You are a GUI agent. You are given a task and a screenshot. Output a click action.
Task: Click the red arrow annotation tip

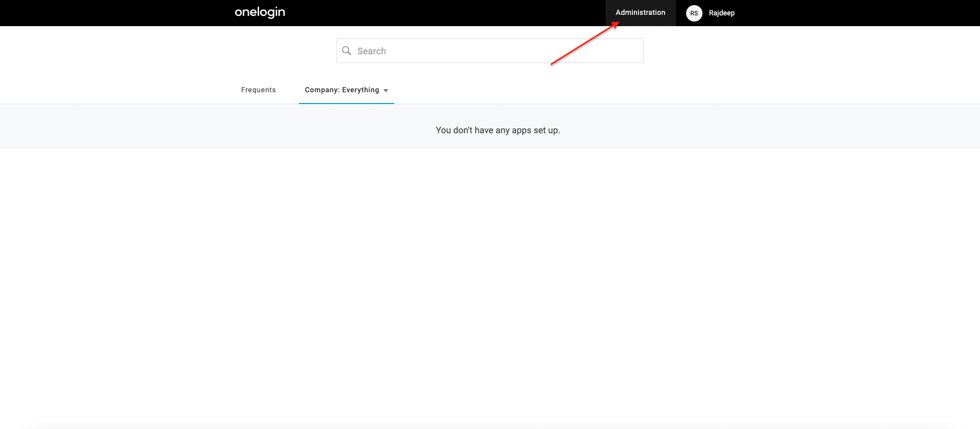[x=617, y=23]
